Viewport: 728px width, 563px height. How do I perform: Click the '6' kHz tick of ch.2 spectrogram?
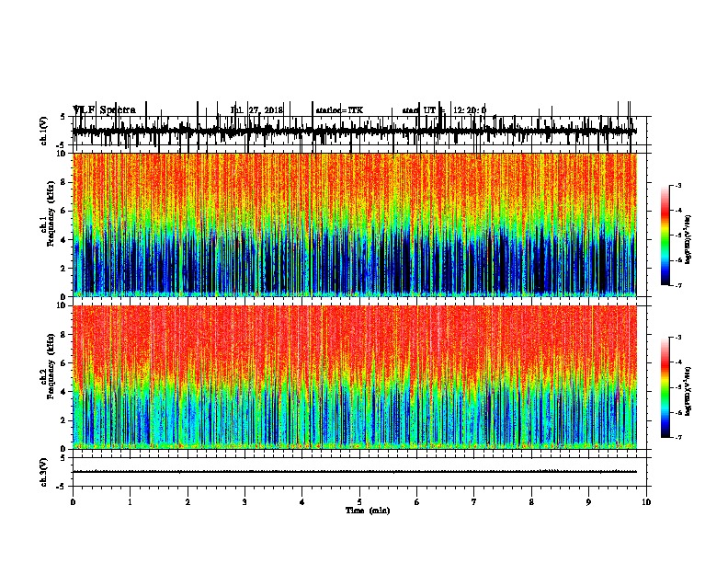pos(63,363)
